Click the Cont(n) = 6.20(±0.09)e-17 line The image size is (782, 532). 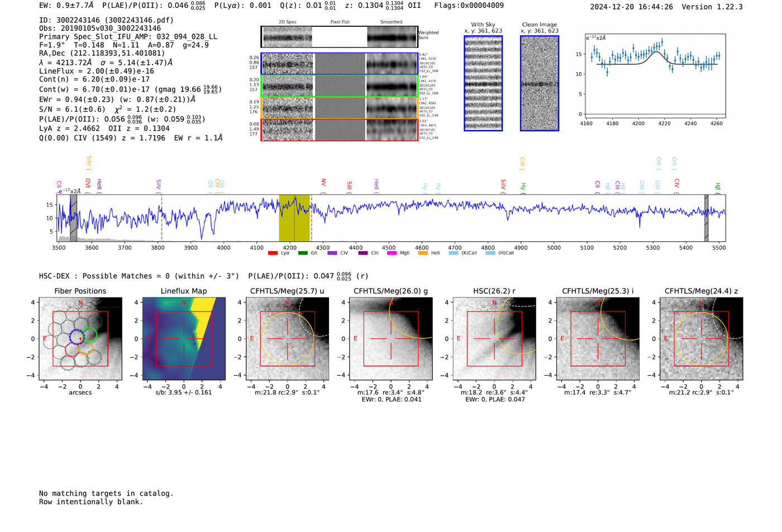(94, 80)
